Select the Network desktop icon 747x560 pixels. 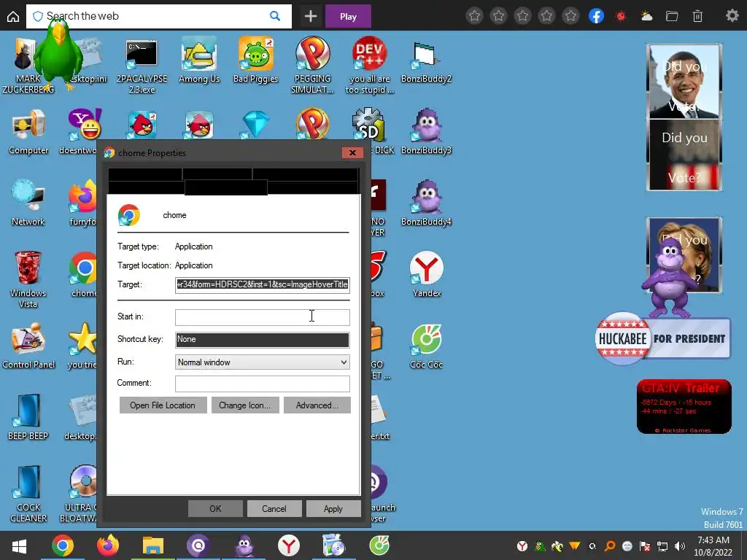pos(28,203)
